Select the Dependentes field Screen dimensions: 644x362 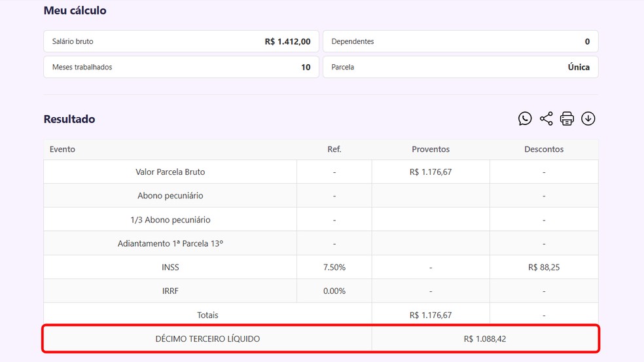460,41
